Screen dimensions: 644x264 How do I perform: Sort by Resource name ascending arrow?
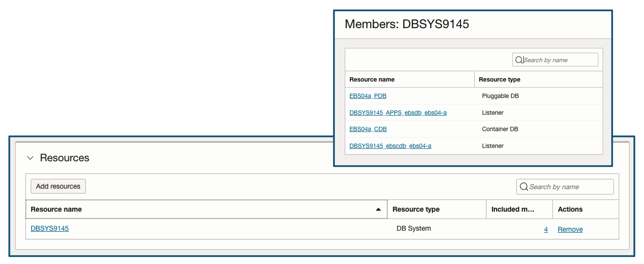pos(378,209)
